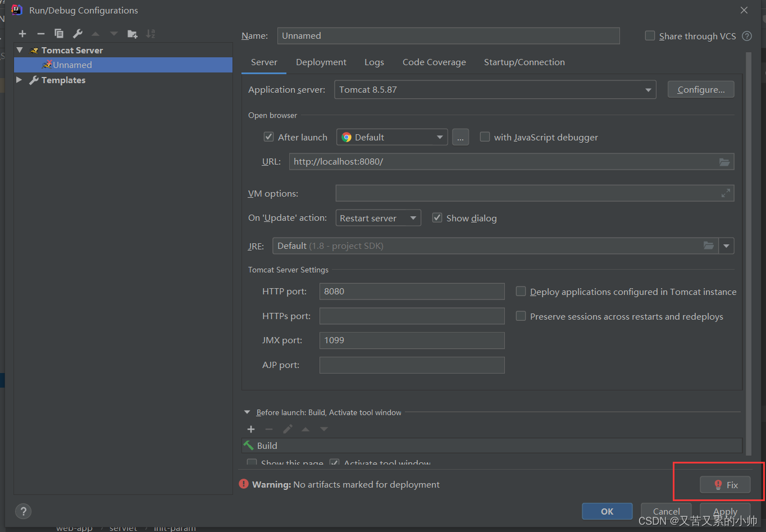Remove selected configuration with minus icon
The image size is (766, 532).
(x=40, y=34)
